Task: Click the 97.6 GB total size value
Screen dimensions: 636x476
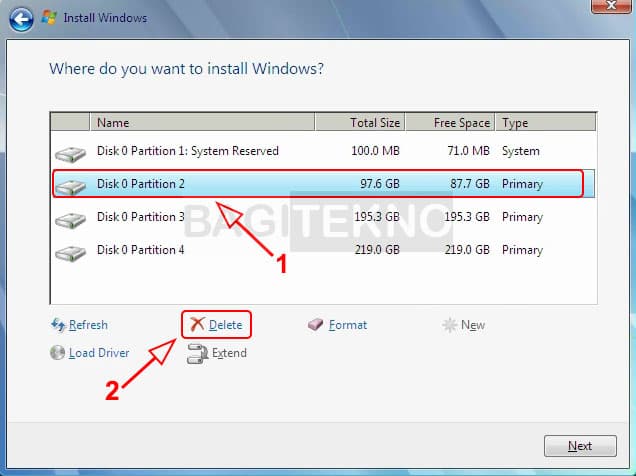Action: click(380, 184)
